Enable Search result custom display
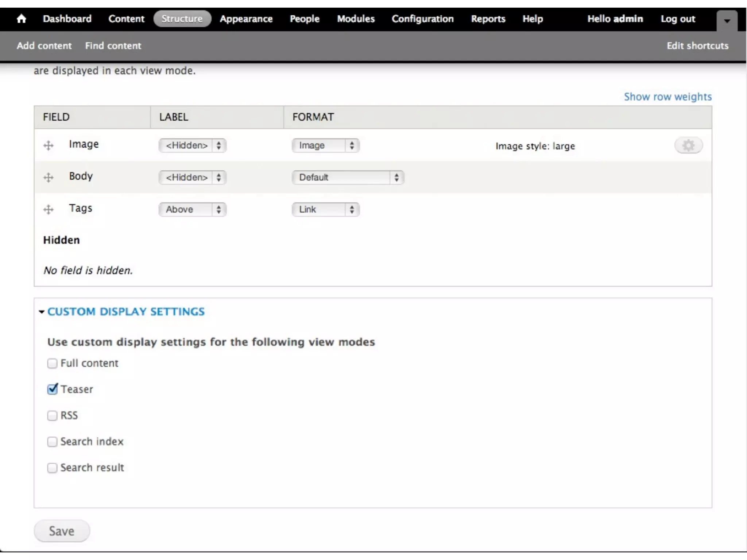The image size is (747, 560). tap(53, 468)
